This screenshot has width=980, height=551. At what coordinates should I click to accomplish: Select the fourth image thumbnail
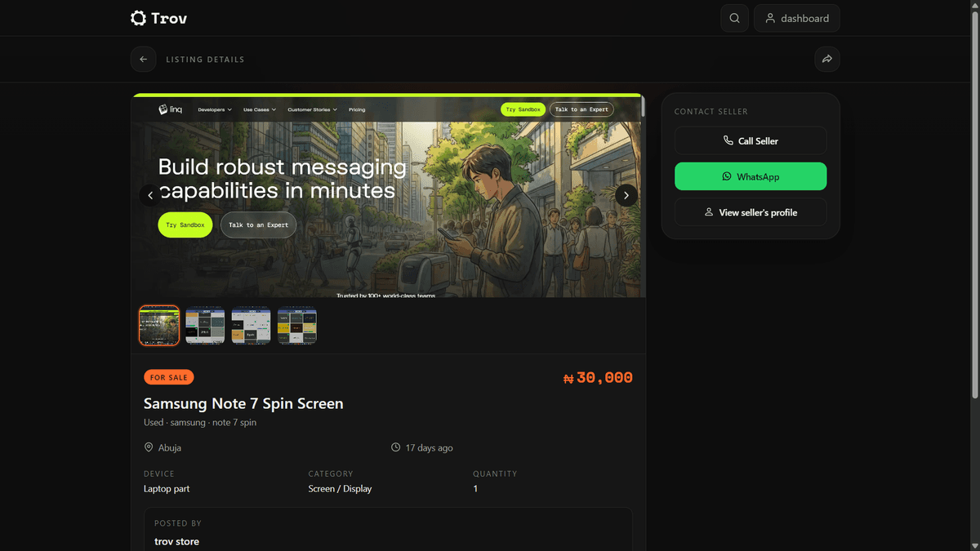[296, 326]
